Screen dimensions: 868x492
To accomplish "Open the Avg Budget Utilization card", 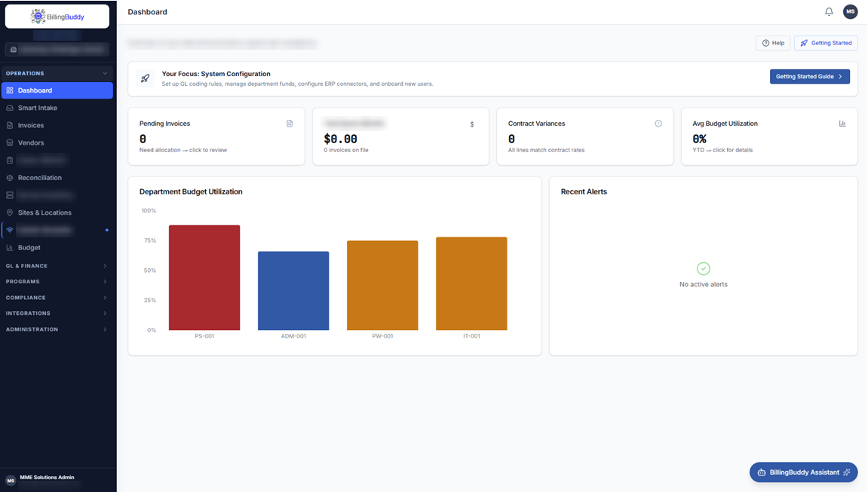I will (769, 136).
